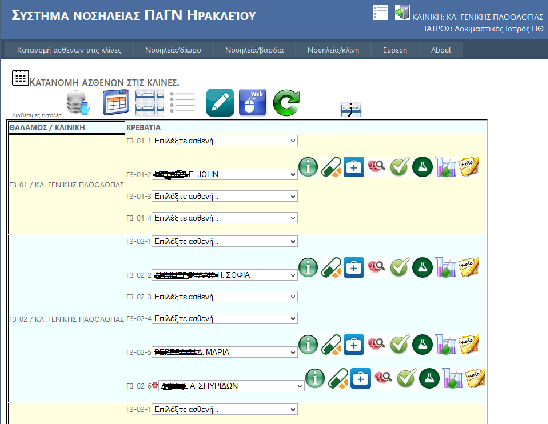
Task: Open pills icon for ΣΠΥΡΙΔΩΝ row
Action: click(338, 379)
